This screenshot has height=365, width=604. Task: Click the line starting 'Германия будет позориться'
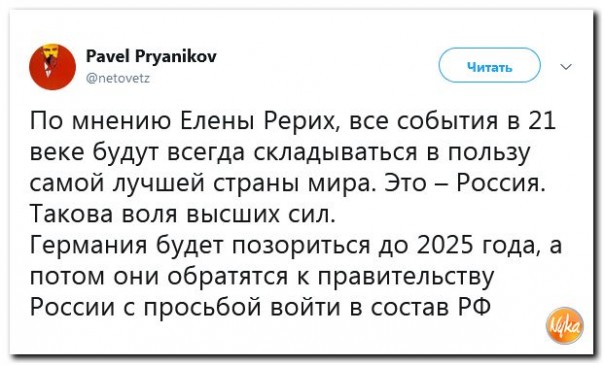(x=296, y=246)
